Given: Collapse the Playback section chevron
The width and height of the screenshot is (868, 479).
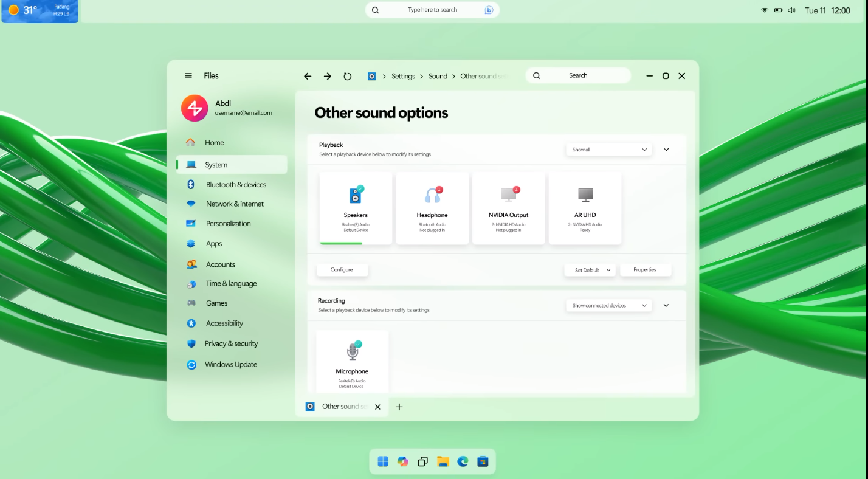Looking at the screenshot, I should tap(666, 150).
